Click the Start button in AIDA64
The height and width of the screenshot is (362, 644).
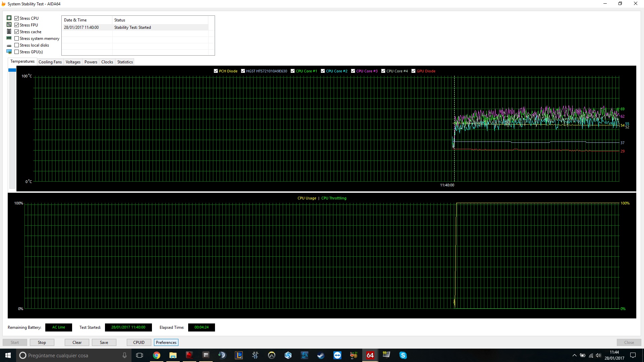pyautogui.click(x=15, y=342)
